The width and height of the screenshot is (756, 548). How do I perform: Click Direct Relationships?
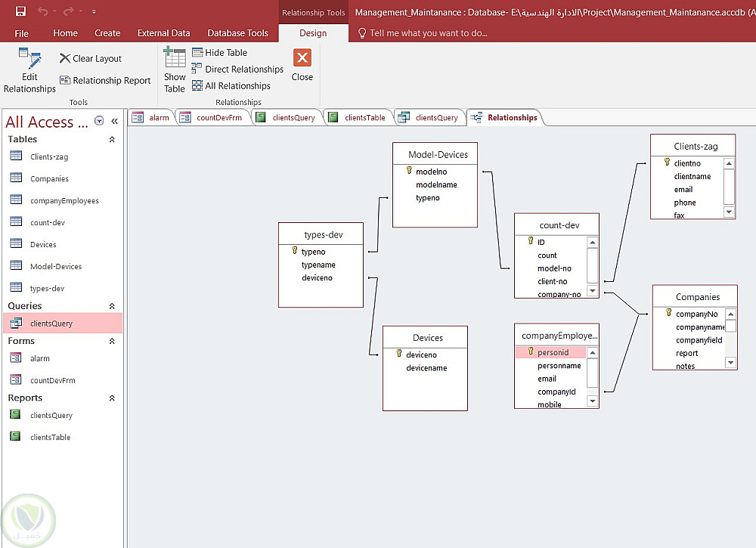click(237, 69)
